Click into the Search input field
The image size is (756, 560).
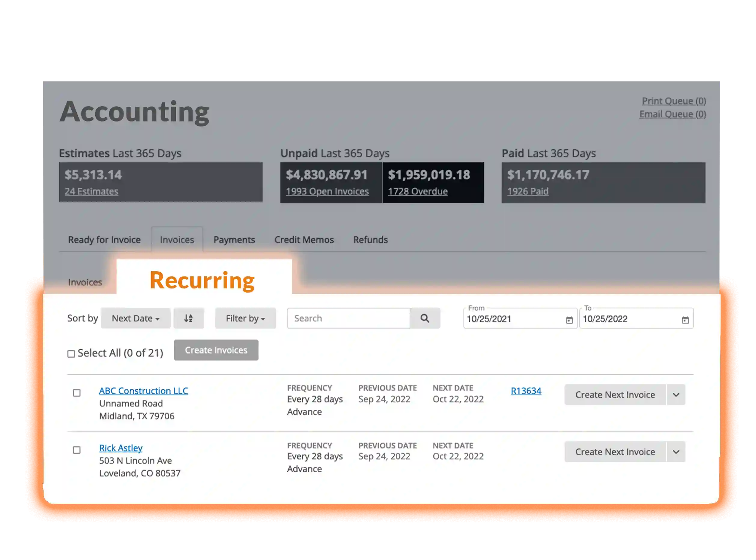[x=348, y=318]
